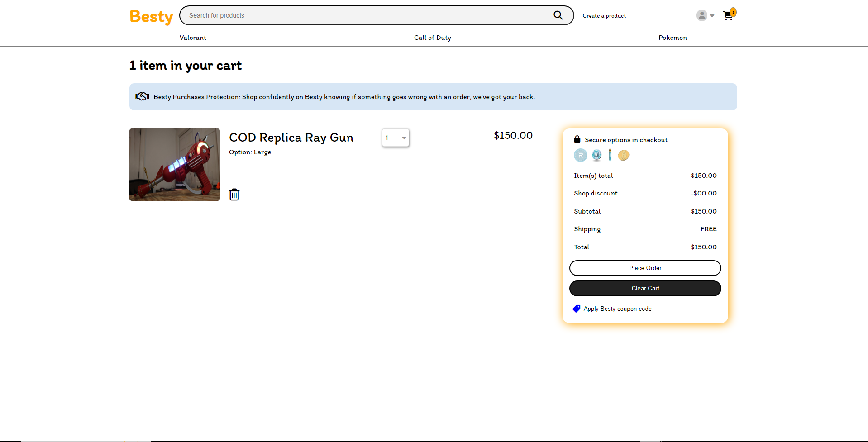Click the handshake protection icon
868x442 pixels.
(142, 96)
